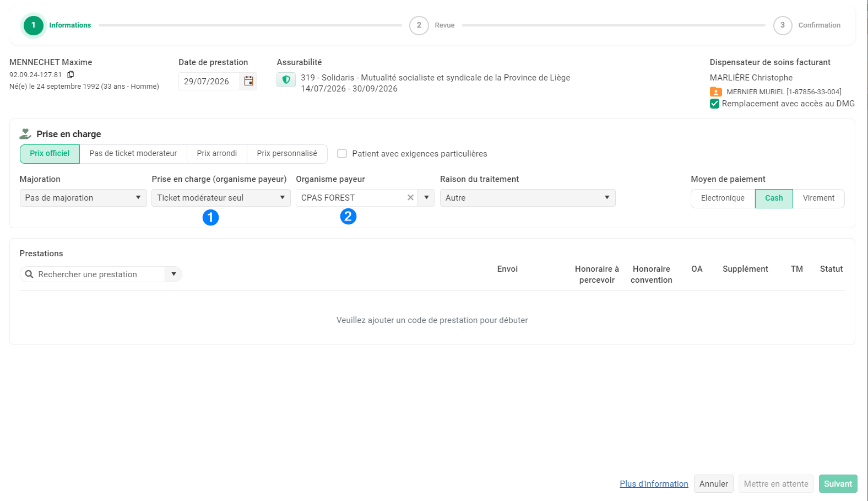Click the Annuler button
Viewport: 868px width, 501px height.
714,484
